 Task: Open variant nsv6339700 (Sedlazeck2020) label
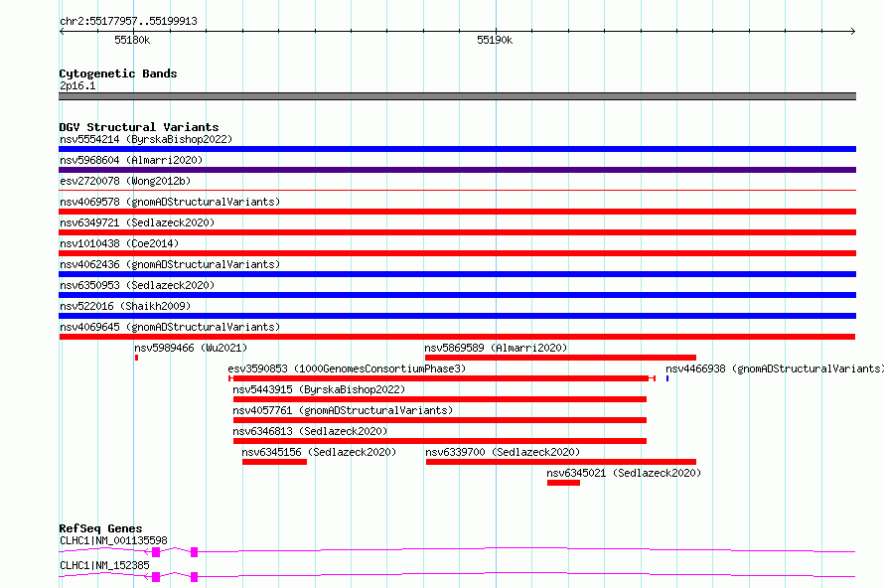pyautogui.click(x=503, y=452)
